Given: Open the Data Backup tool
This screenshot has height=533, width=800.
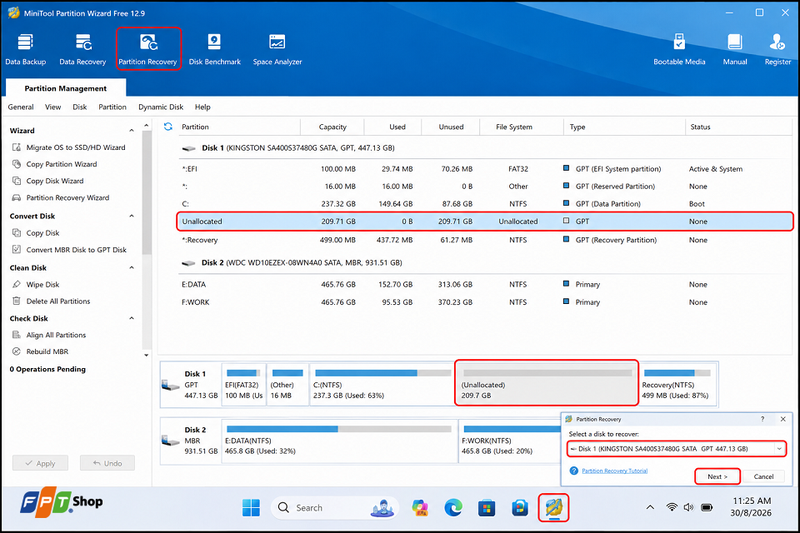Looking at the screenshot, I should [x=26, y=49].
